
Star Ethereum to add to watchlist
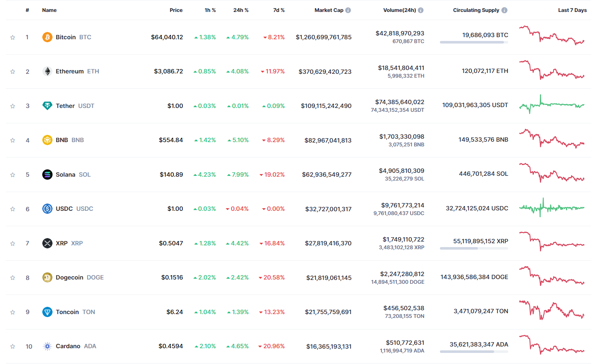click(13, 72)
